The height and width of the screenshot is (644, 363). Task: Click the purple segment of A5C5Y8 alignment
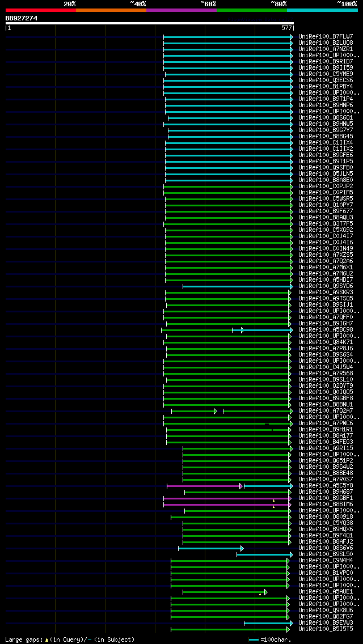pyautogui.click(x=205, y=486)
